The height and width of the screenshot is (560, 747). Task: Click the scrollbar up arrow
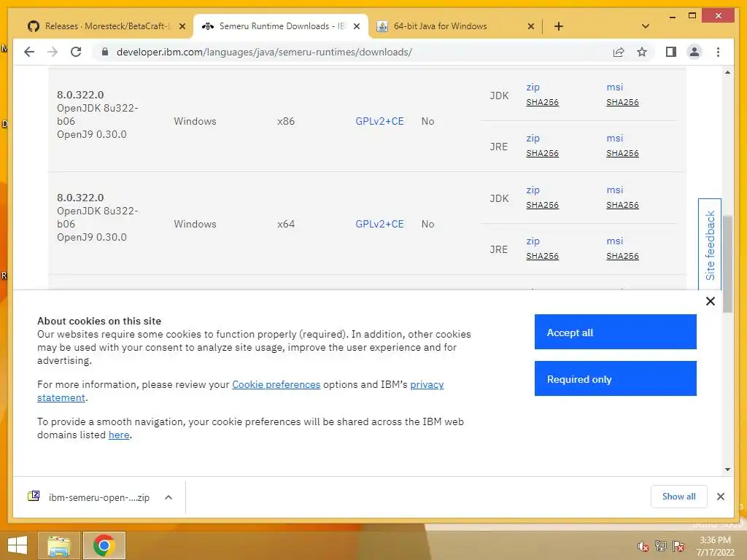(727, 72)
